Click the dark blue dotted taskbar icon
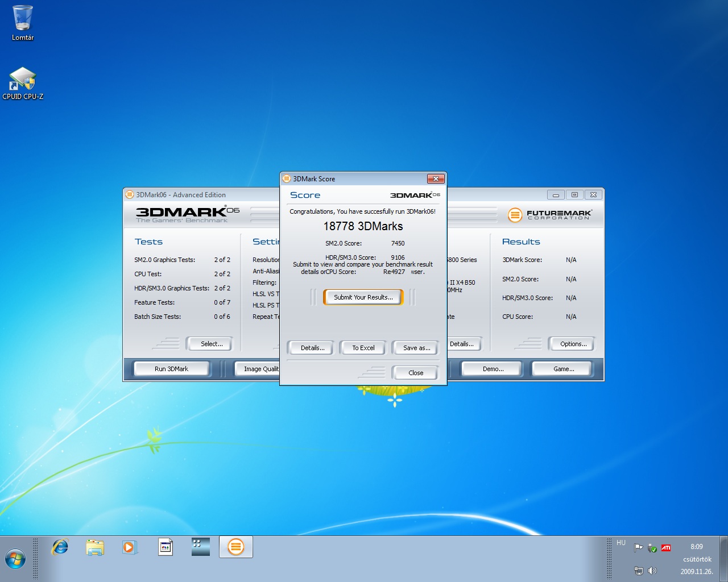Screen dimensions: 728x582 (200, 547)
